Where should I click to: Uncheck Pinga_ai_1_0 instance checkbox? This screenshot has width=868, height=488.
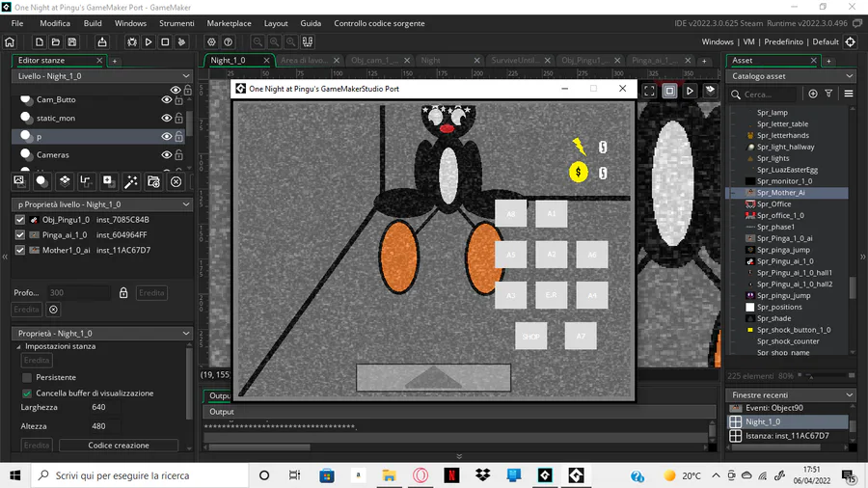20,234
